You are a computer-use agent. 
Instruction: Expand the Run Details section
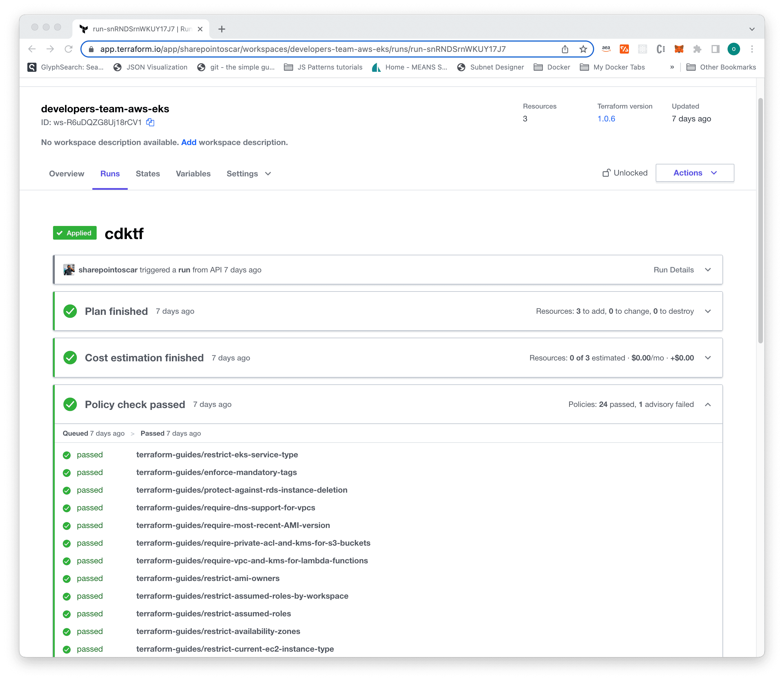click(708, 270)
